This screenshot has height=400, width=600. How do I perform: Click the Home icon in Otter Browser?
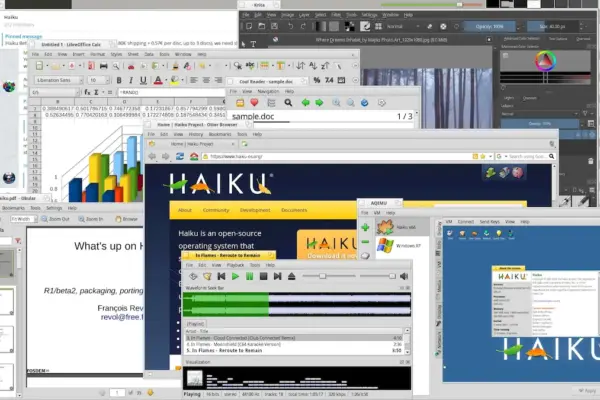pos(194,156)
